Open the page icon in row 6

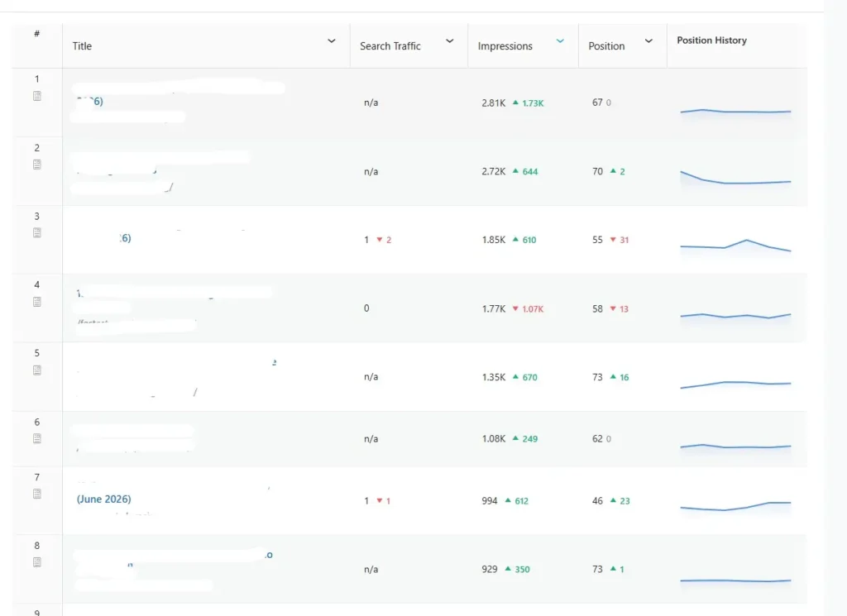(36, 439)
